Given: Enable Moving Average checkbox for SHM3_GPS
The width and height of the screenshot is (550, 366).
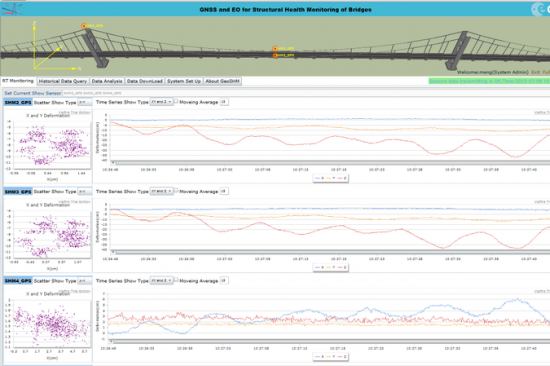Looking at the screenshot, I should tap(176, 190).
